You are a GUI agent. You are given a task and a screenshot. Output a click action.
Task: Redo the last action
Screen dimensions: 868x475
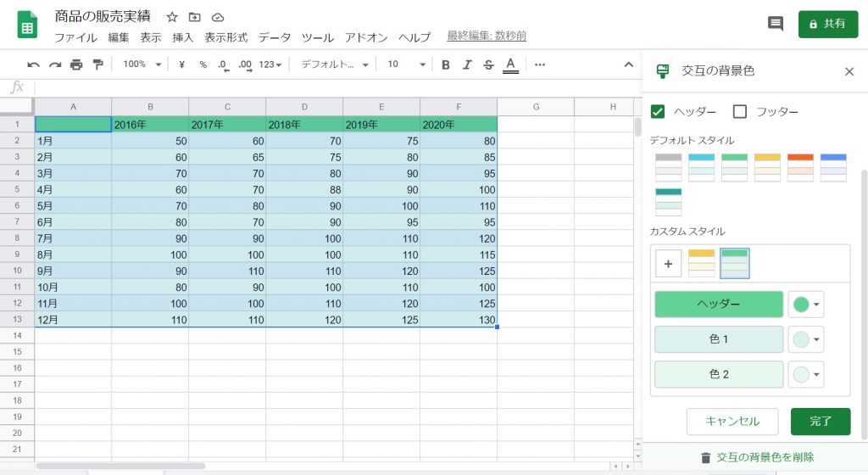click(54, 64)
